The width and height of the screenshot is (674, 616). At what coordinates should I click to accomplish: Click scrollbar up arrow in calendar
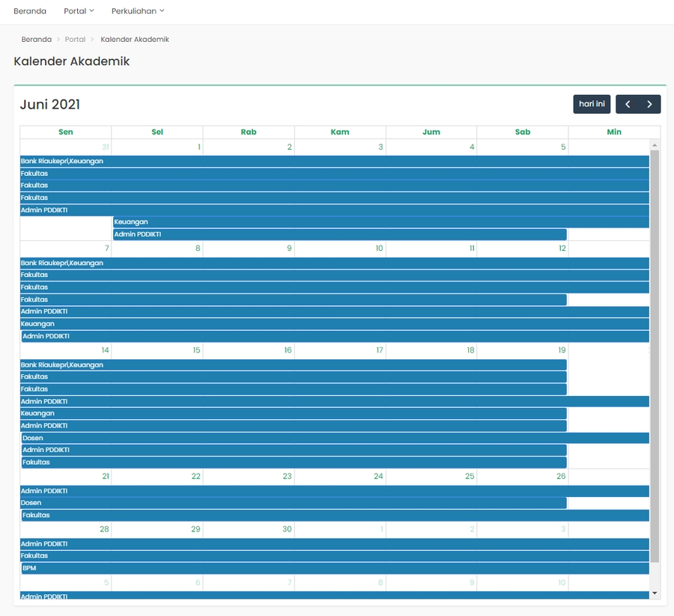(x=655, y=145)
